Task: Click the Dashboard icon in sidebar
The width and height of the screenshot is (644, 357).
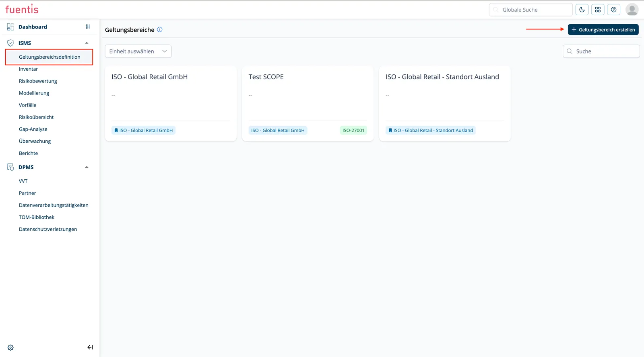Action: (10, 27)
